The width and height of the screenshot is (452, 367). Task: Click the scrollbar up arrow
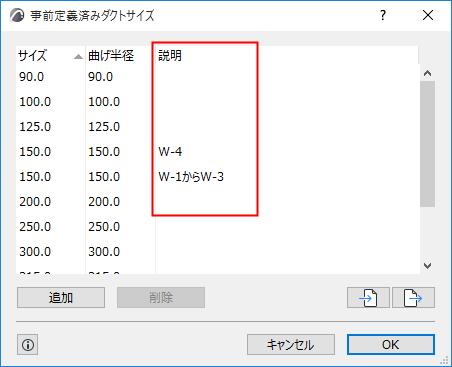(x=427, y=73)
